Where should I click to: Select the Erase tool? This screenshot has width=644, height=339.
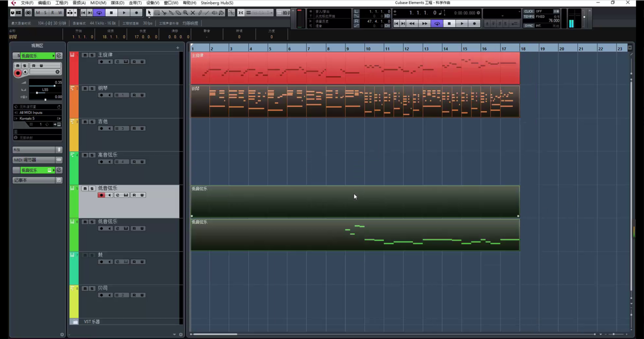[x=178, y=13]
